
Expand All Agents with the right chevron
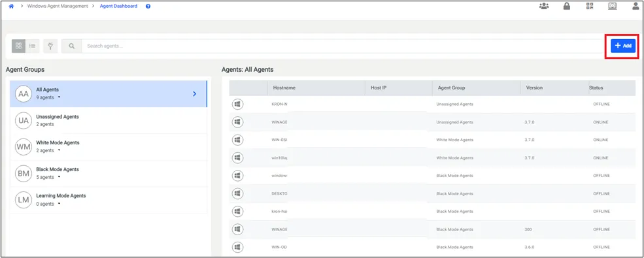click(x=195, y=94)
